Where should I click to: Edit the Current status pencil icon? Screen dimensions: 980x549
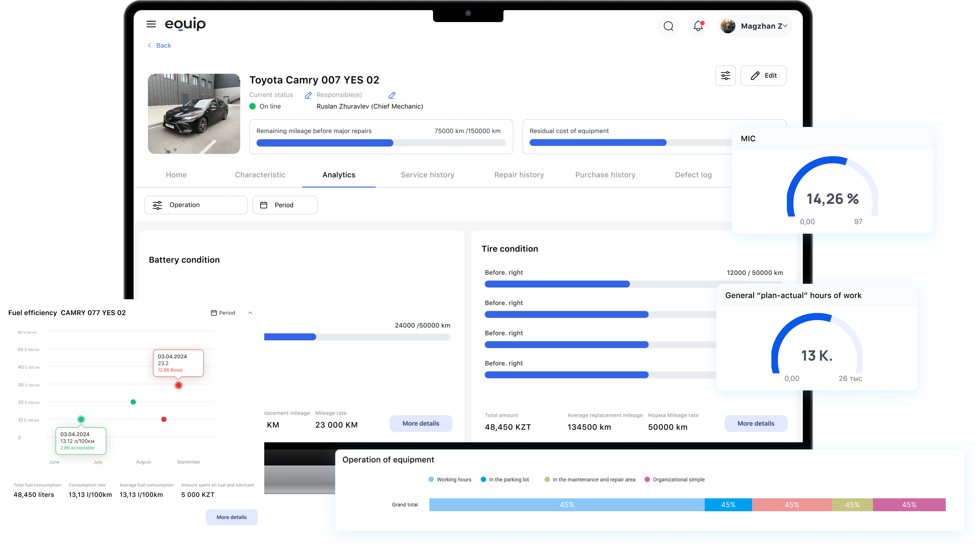tap(308, 95)
